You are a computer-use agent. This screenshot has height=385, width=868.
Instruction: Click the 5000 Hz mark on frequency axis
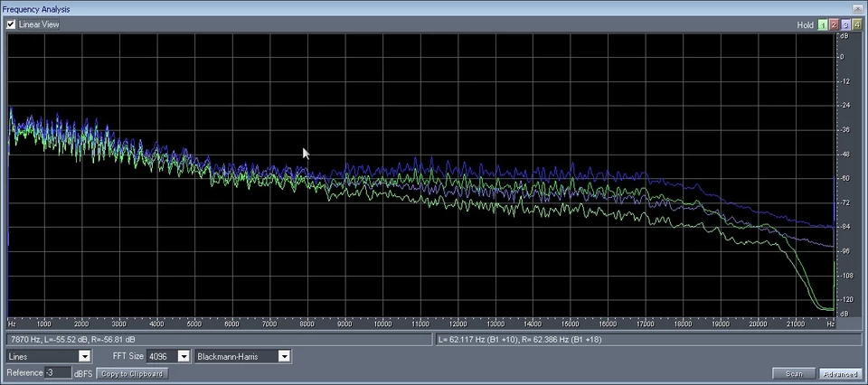tap(194, 323)
